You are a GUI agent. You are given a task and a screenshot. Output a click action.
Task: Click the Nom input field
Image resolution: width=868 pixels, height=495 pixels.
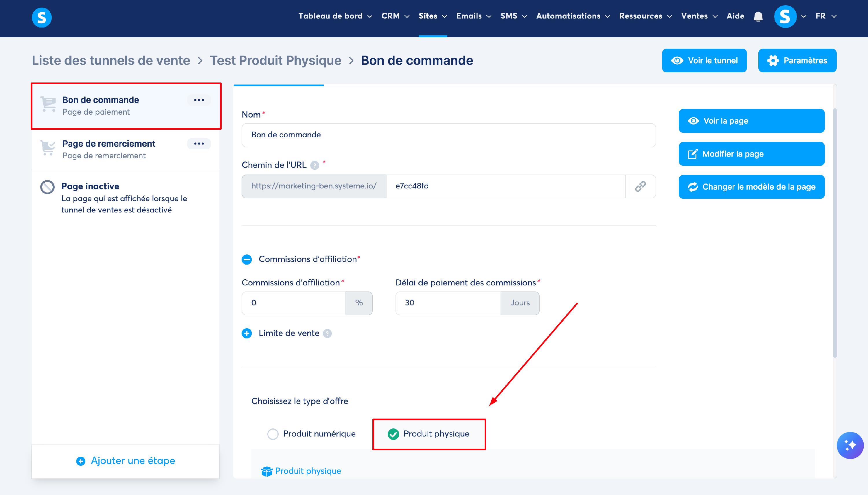[x=448, y=135]
